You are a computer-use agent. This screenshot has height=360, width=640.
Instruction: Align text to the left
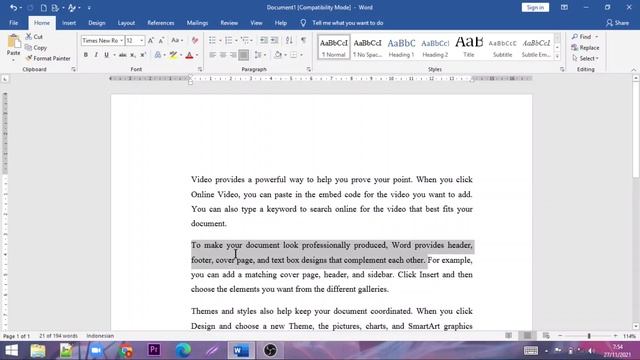(x=213, y=55)
